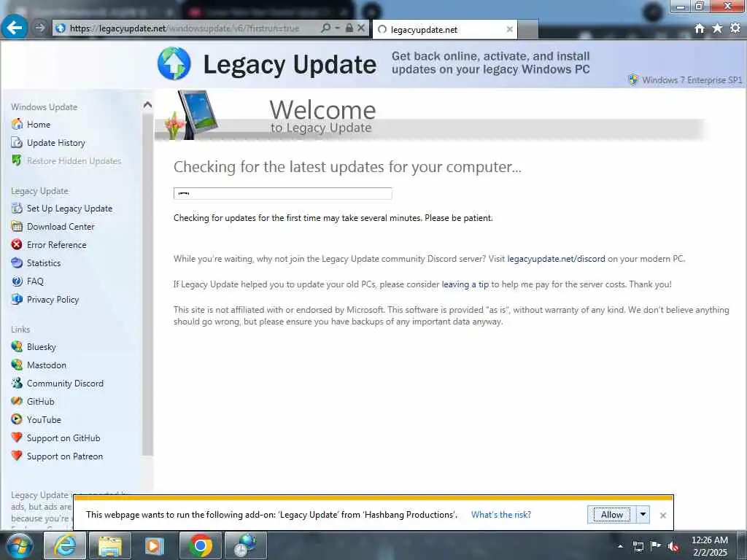Click the Statistics icon
This screenshot has height=560, width=747.
pos(17,262)
